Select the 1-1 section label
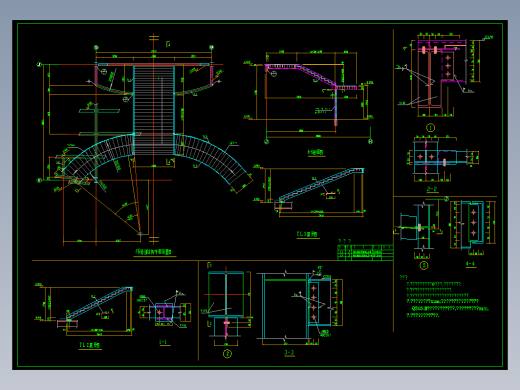The width and height of the screenshot is (520, 390). [x=163, y=342]
